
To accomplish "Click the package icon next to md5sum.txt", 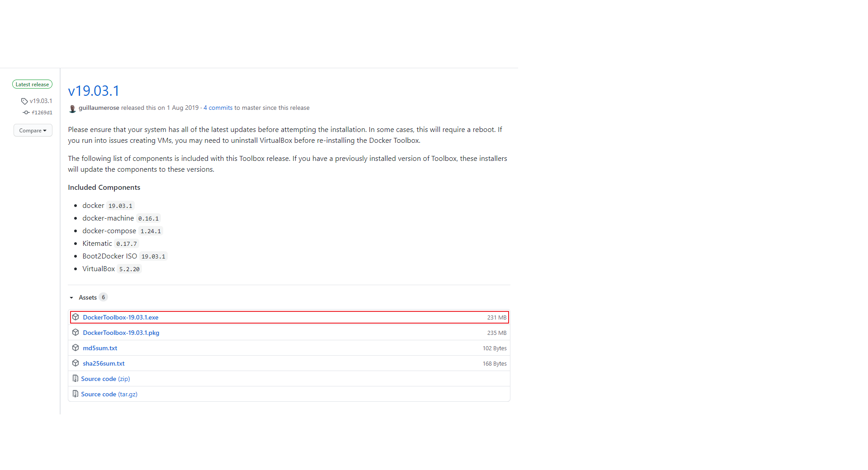I will point(75,348).
